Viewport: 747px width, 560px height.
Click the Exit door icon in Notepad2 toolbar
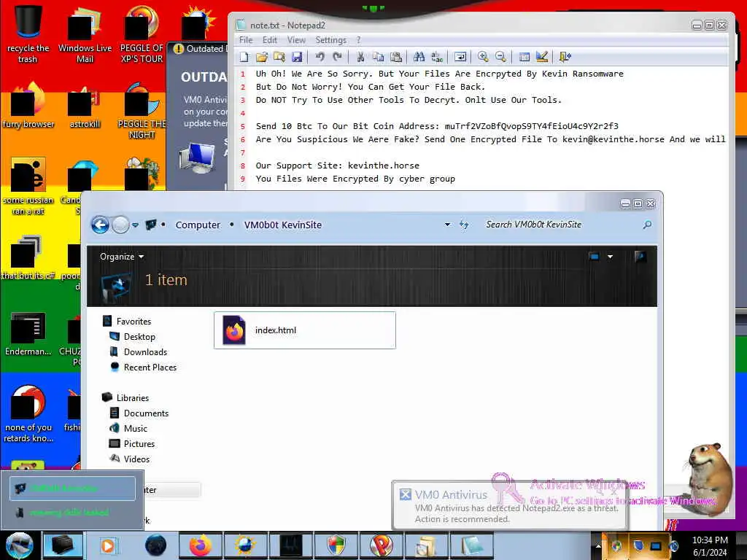(x=565, y=57)
